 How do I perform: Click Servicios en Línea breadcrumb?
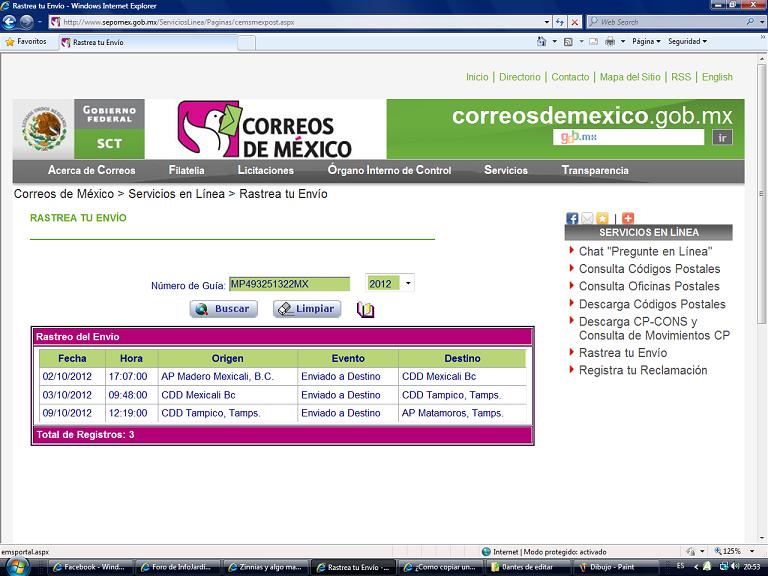point(176,194)
